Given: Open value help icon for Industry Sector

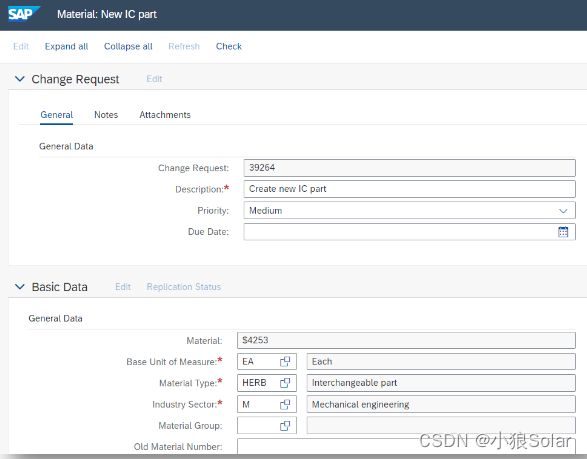Looking at the screenshot, I should point(285,404).
